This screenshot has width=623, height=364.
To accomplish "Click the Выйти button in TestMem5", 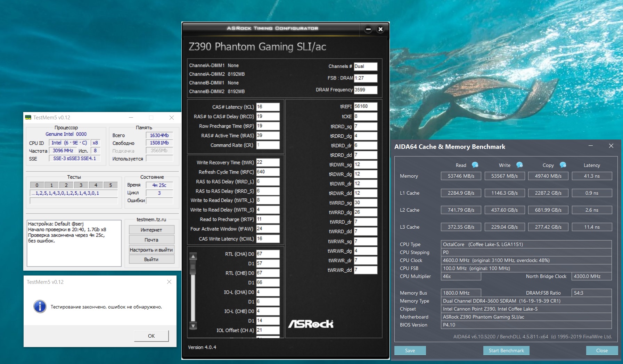I will coord(151,260).
